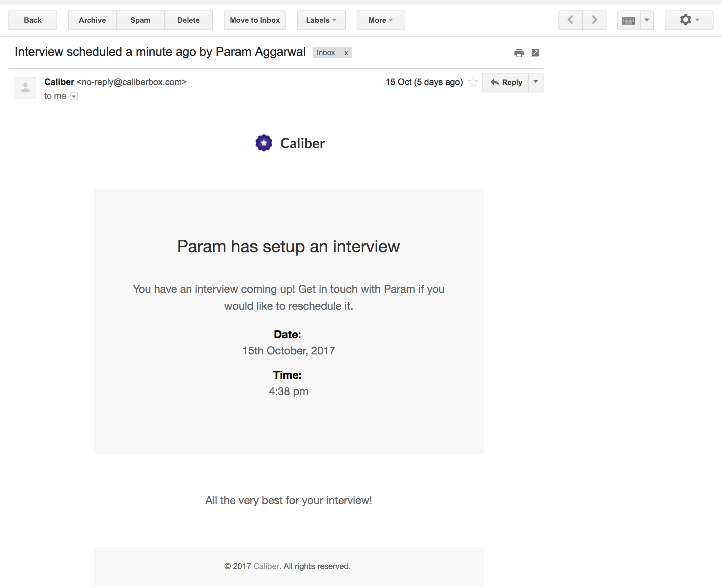Mark the message as Spam
722x588 pixels.
pyautogui.click(x=140, y=20)
